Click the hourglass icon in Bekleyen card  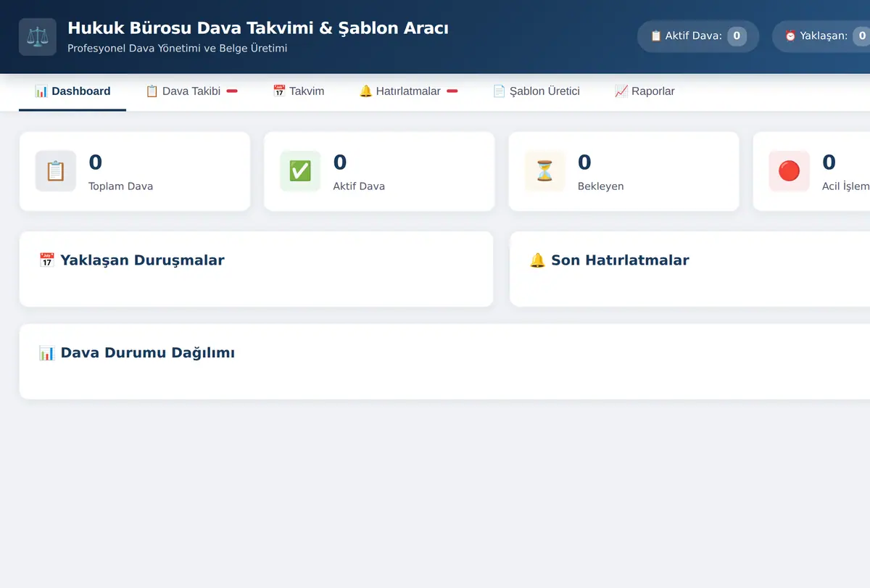[x=544, y=171]
